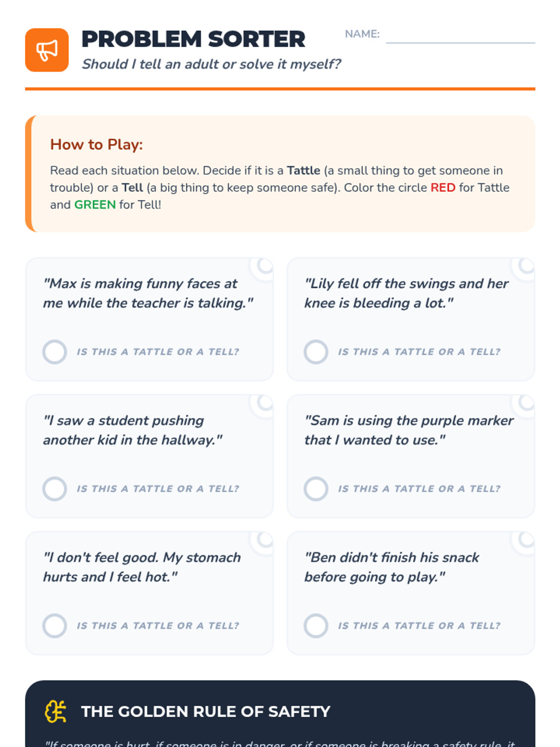560x747 pixels.
Task: Click corner circle on stomach hurts card
Action: [265, 539]
